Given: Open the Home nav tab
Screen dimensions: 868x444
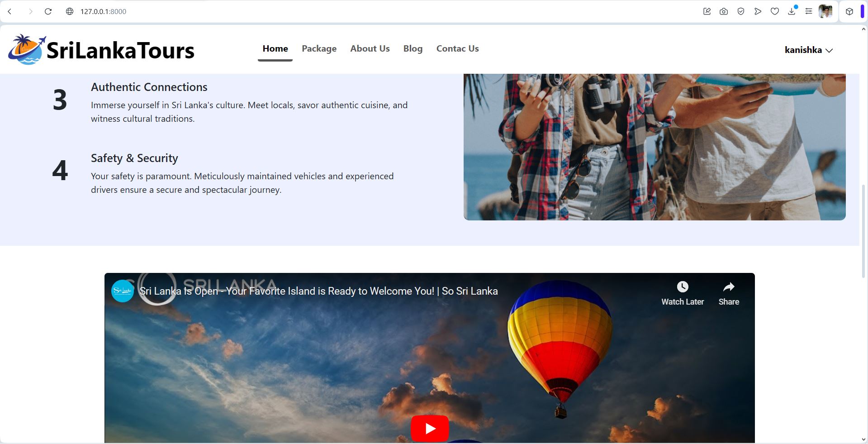Looking at the screenshot, I should click(275, 48).
